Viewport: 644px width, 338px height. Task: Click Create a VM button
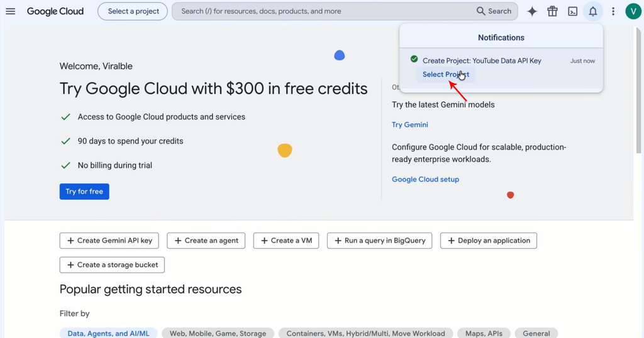coord(286,241)
